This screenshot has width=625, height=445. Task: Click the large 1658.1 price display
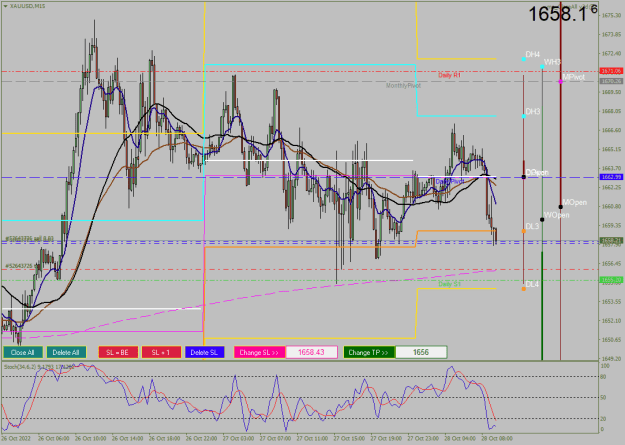pyautogui.click(x=562, y=14)
